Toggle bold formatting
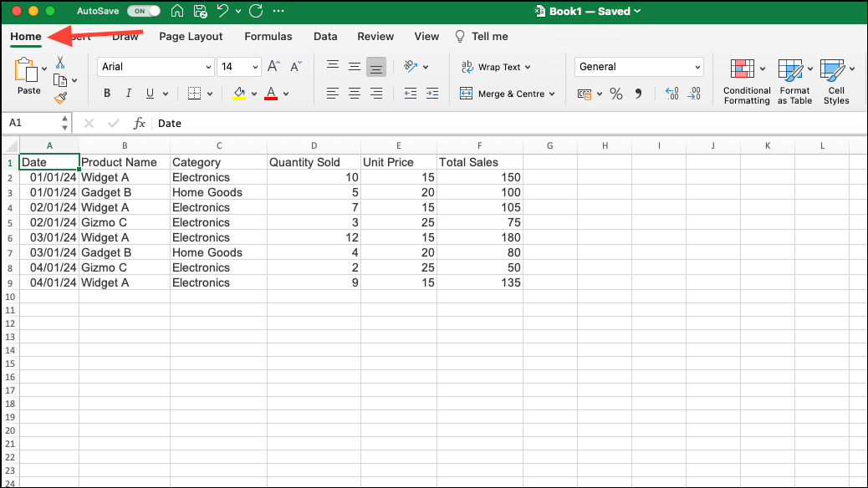Screen dimensions: 868x488 pyautogui.click(x=107, y=94)
